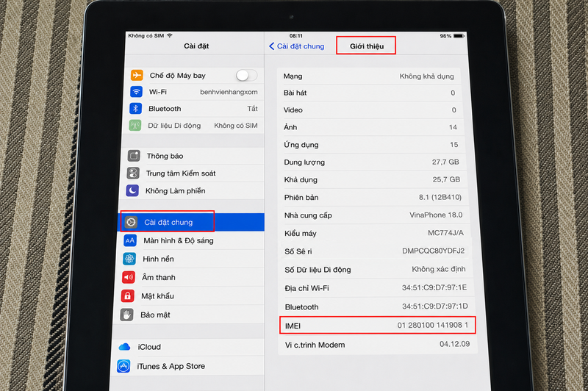Tap the Wi-Fi signal icon in status bar
This screenshot has width=588, height=391.
(170, 35)
